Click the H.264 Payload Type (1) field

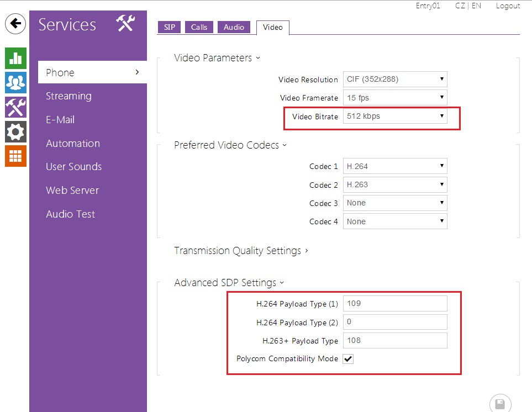[394, 303]
